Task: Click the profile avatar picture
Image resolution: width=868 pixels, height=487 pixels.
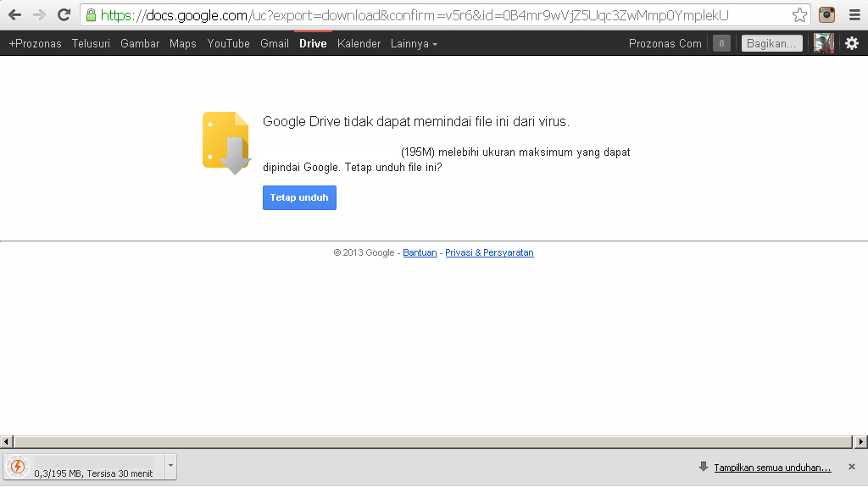Action: click(824, 43)
